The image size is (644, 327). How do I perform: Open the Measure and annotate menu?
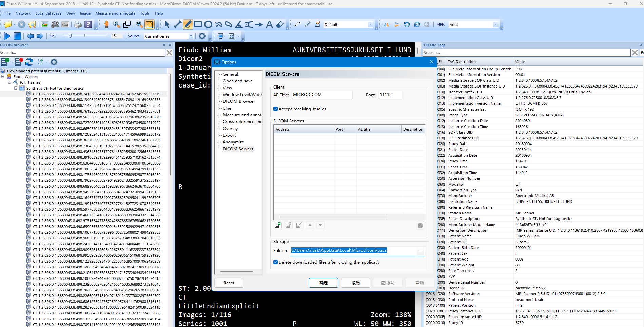tap(115, 13)
